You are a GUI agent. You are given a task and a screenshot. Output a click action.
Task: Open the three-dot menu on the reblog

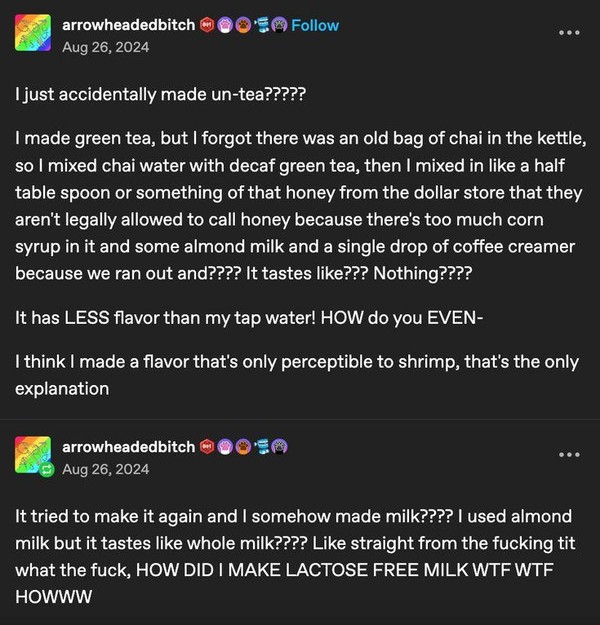pyautogui.click(x=569, y=454)
